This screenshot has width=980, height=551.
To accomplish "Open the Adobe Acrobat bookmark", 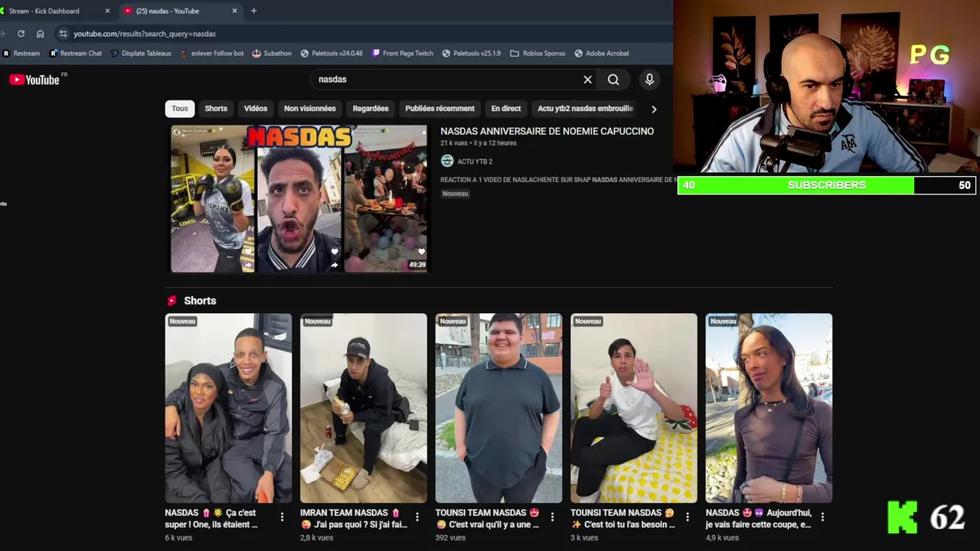I will coord(602,54).
